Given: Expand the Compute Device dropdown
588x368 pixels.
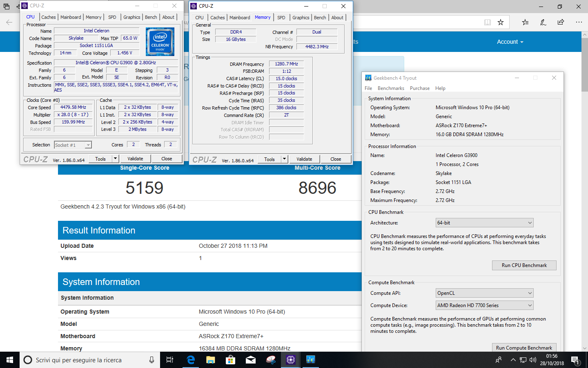Looking at the screenshot, I should coord(485,305).
